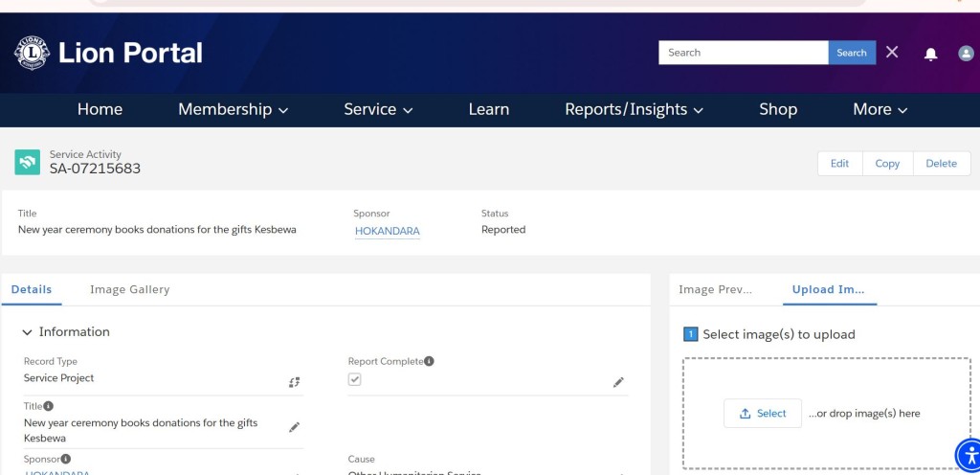The height and width of the screenshot is (475, 980).
Task: Show Report Complete info tooltip icon
Action: (429, 361)
